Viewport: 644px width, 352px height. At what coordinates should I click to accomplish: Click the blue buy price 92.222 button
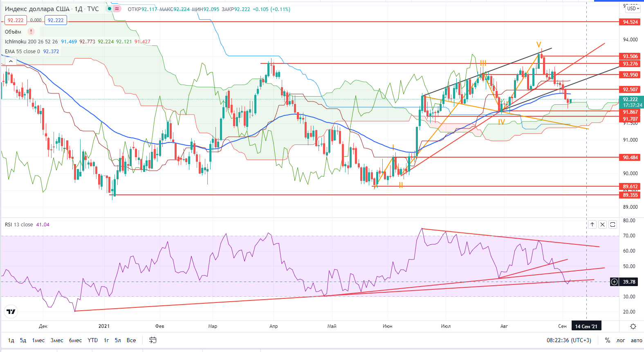coord(56,20)
